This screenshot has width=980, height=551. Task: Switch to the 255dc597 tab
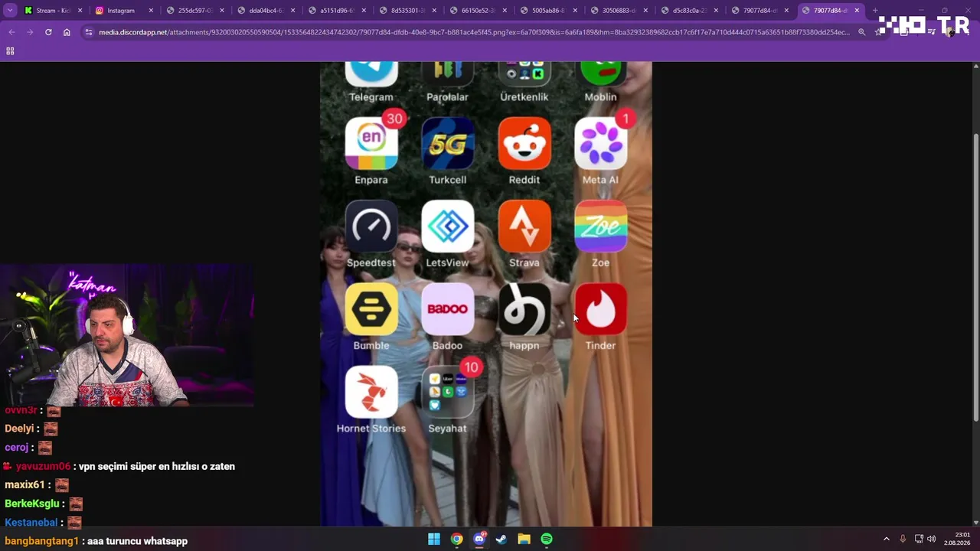point(194,11)
